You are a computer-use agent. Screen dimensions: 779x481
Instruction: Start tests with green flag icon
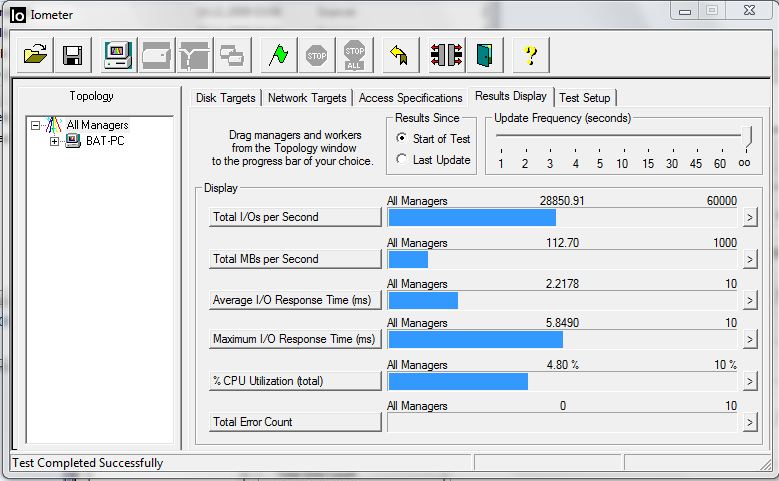click(x=279, y=55)
